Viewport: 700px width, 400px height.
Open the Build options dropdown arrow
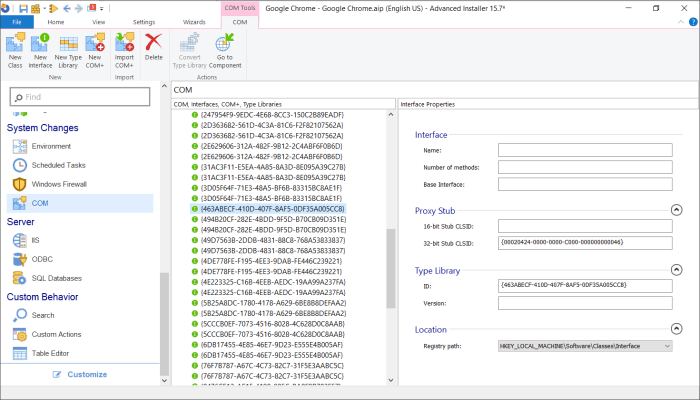[x=44, y=8]
